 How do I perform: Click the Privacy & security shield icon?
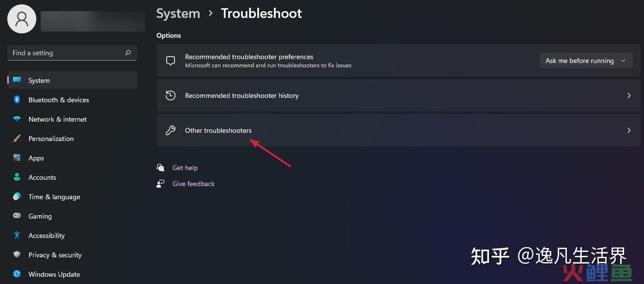pos(17,255)
